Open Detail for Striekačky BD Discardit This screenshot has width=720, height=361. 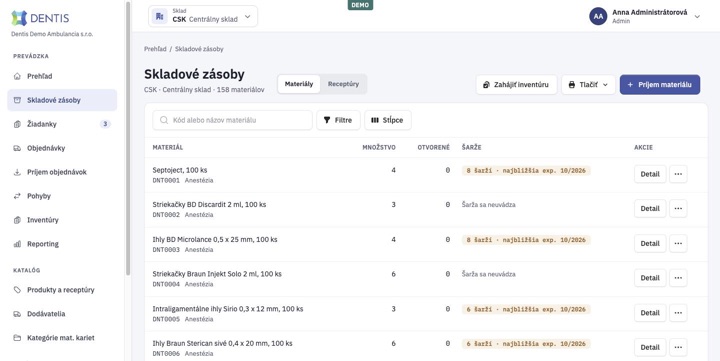click(x=650, y=209)
